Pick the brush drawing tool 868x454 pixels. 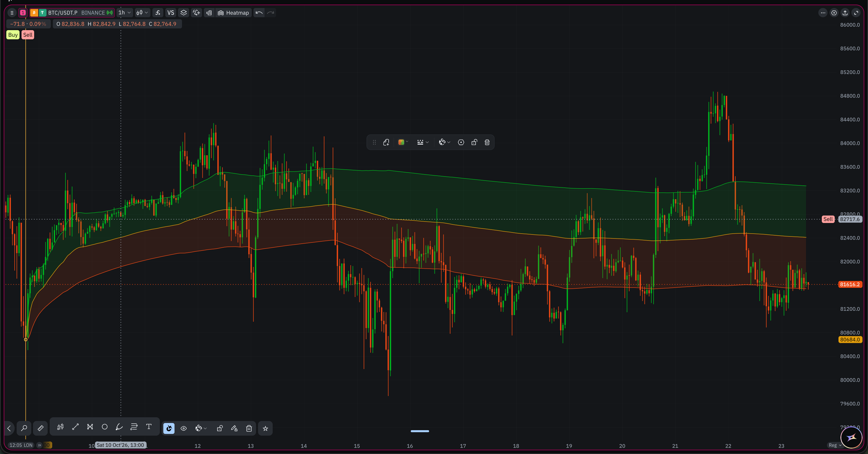(119, 427)
